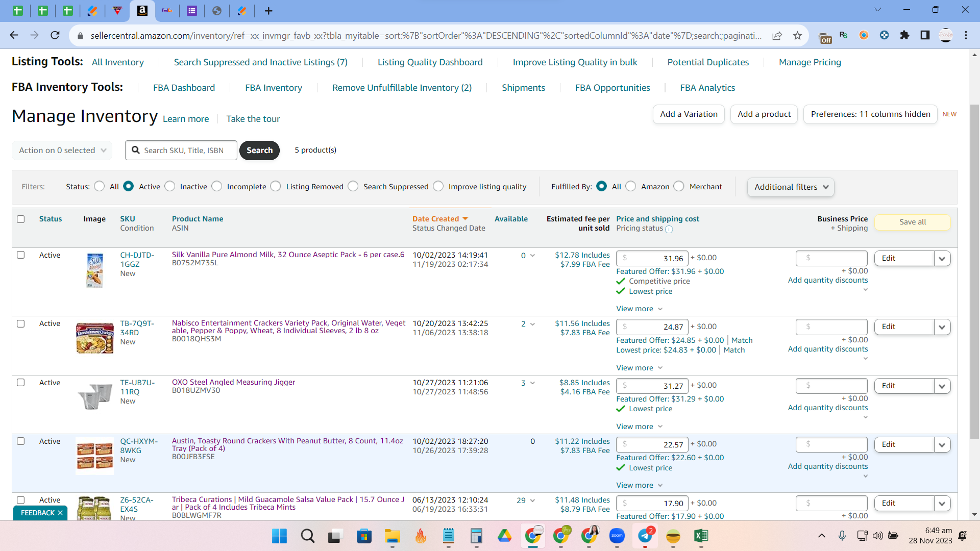The image size is (980, 551).
Task: Sort by Date Created column
Action: point(440,219)
